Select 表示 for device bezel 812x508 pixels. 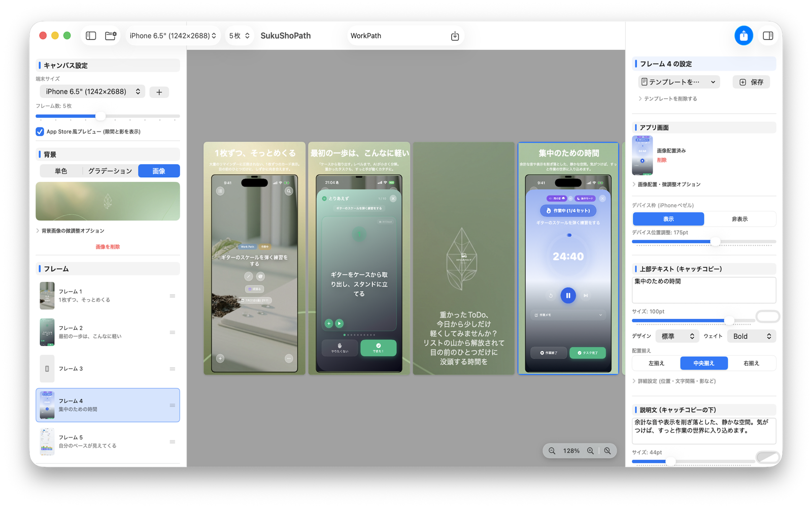(668, 219)
